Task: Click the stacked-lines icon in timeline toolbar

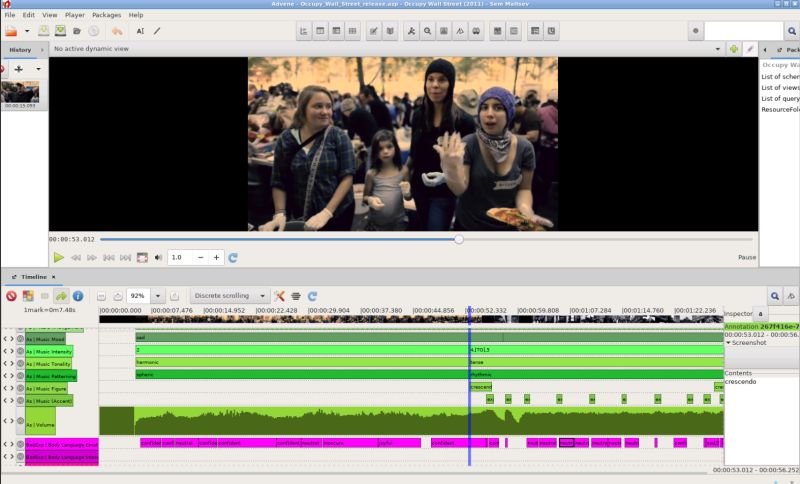Action: click(295, 296)
